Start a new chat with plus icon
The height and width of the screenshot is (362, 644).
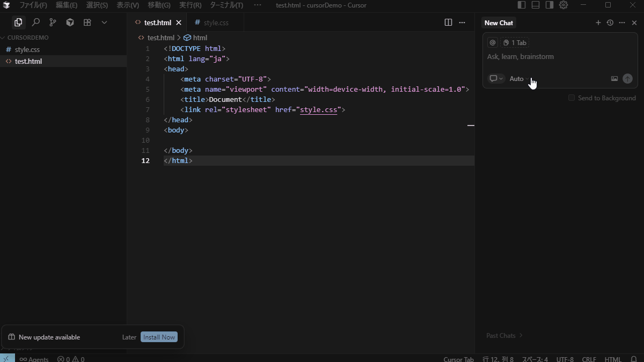(x=598, y=23)
